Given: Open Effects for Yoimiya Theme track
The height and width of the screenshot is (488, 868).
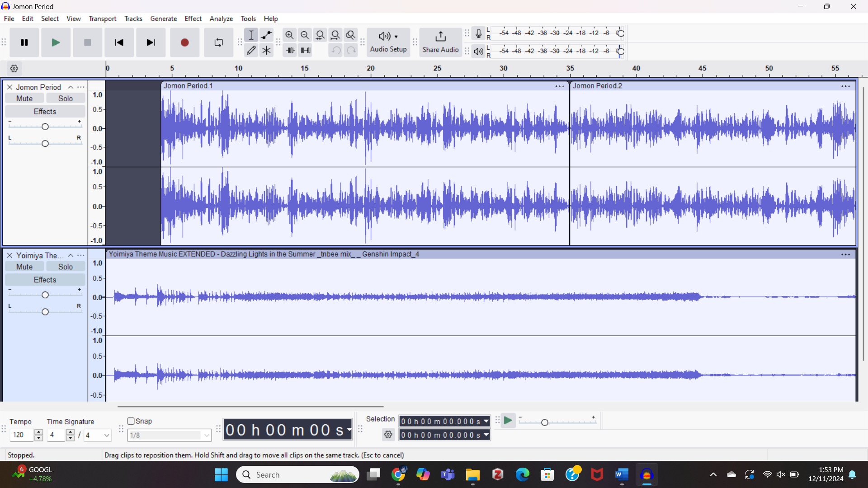Looking at the screenshot, I should tap(45, 280).
